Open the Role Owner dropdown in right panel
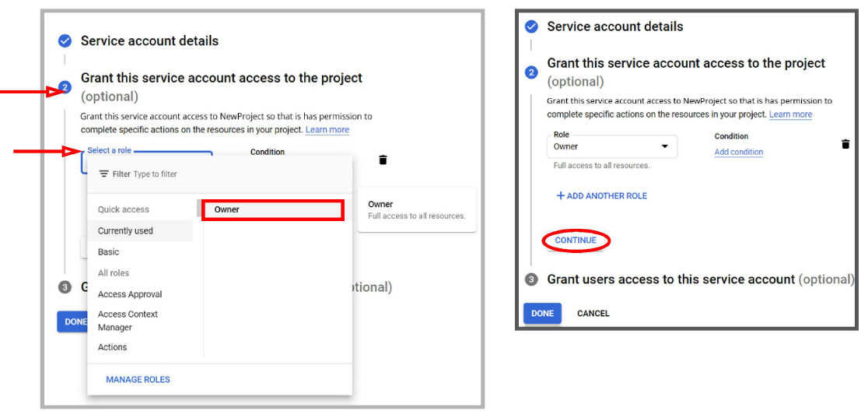 tap(611, 146)
